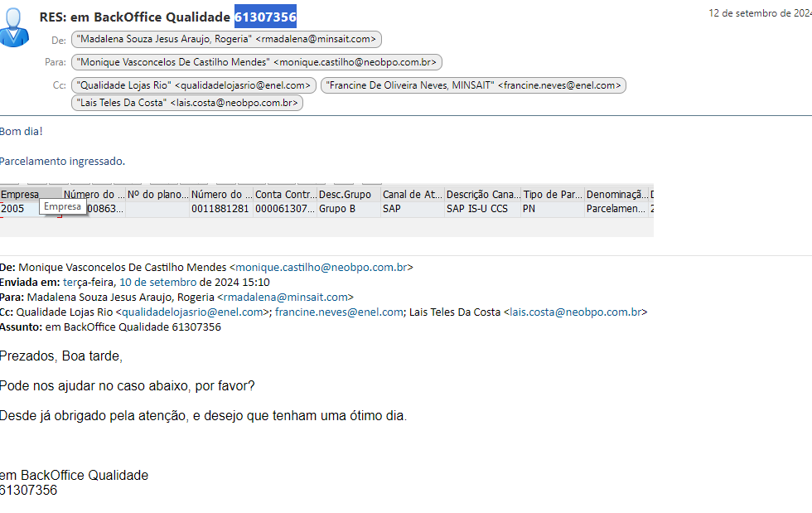Click the text Parcelamento ingressado.
This screenshot has width=812, height=513.
(62, 161)
